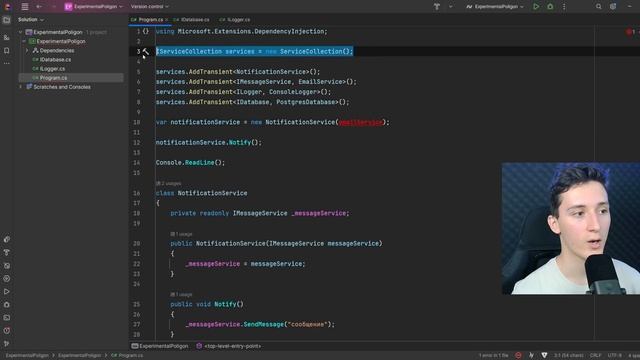Show more tool windows ellipsis in sidebar
The height and width of the screenshot is (360, 640).
(7, 64)
